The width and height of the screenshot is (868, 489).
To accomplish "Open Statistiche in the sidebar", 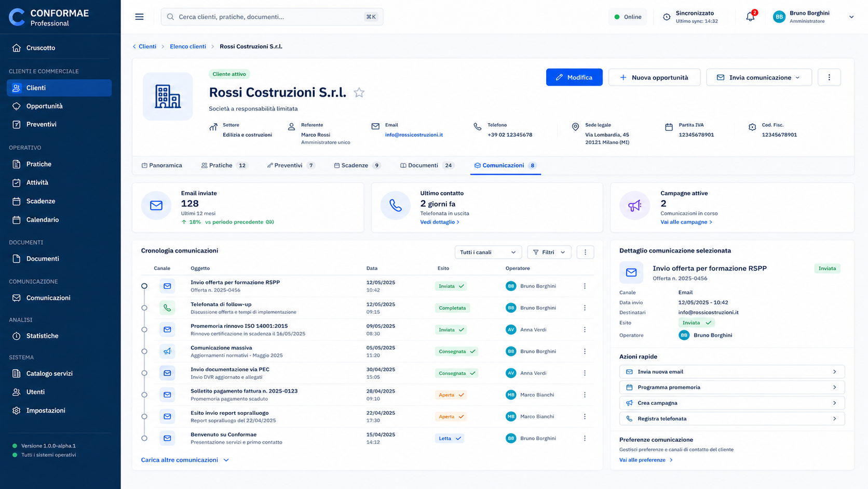I will pos(59,336).
